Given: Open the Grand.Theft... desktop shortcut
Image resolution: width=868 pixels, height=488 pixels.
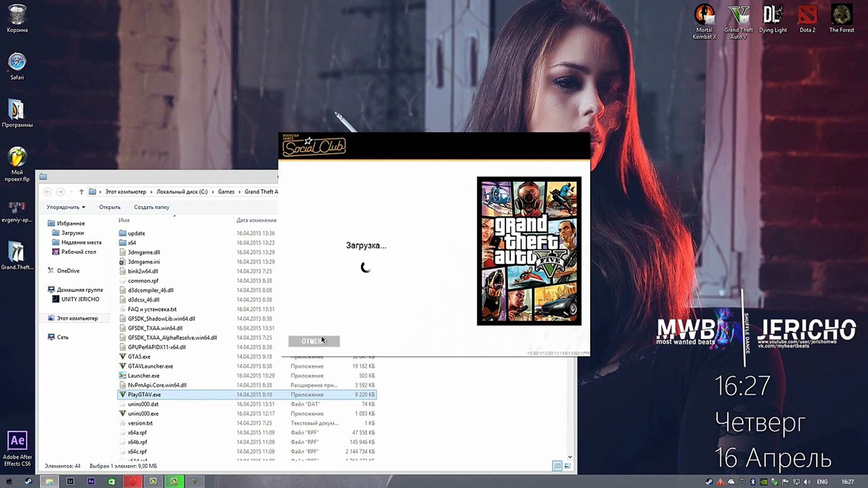Looking at the screenshot, I should pos(17,256).
